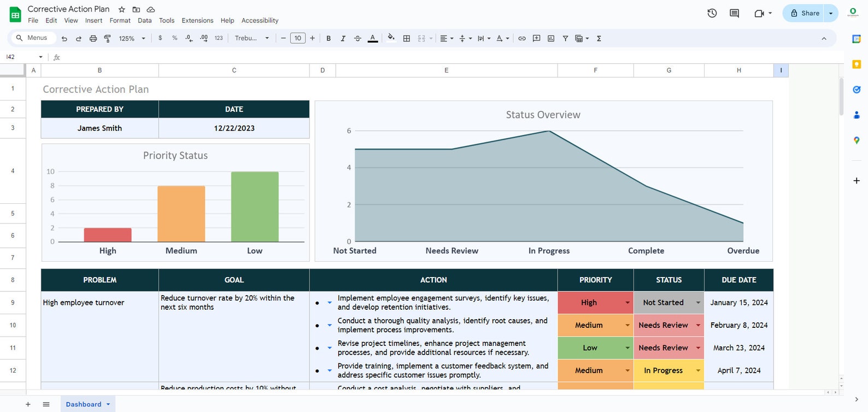The height and width of the screenshot is (412, 868).
Task: Toggle bold formatting
Action: point(329,38)
